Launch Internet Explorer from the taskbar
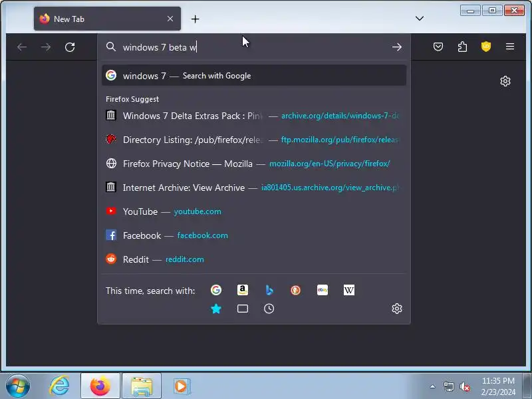Screen dimensions: 532x399 tap(59, 386)
